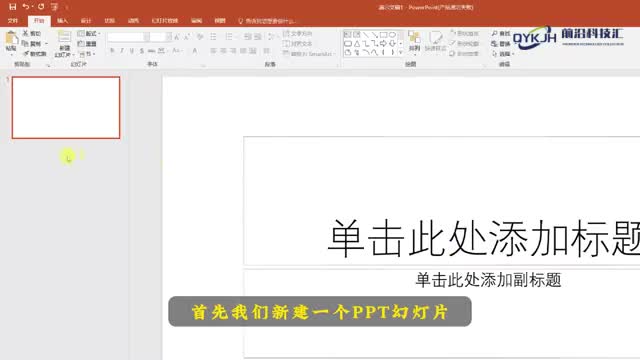
Task: Click the Redo/Repeat icon in title bar
Action: click(41, 7)
